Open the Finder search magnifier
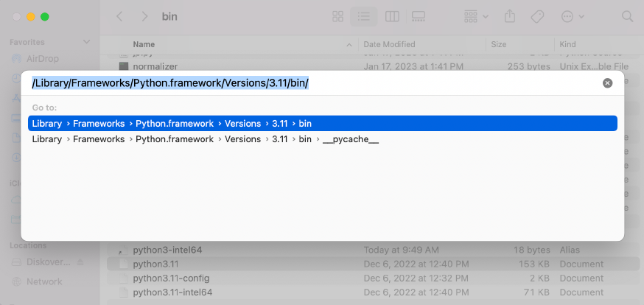This screenshot has height=305, width=644. coord(627,16)
